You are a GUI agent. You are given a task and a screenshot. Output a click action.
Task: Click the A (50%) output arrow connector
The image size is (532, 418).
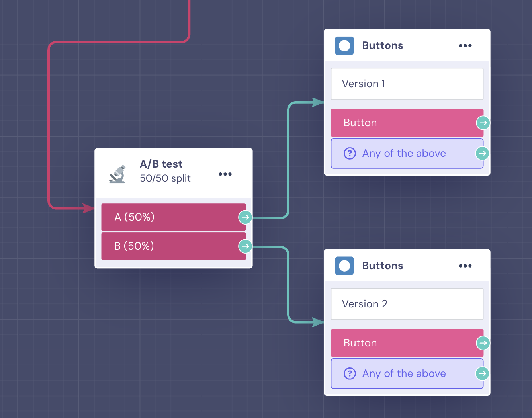[245, 217]
